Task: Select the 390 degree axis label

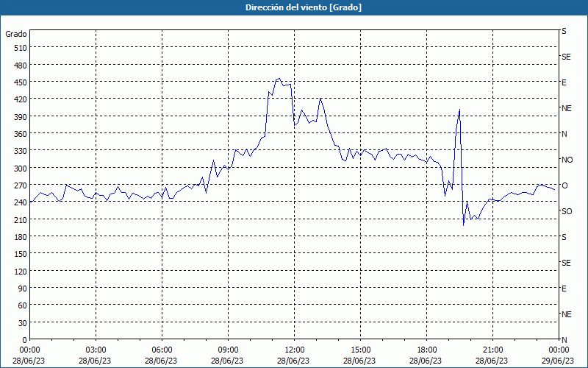Action: coord(21,117)
